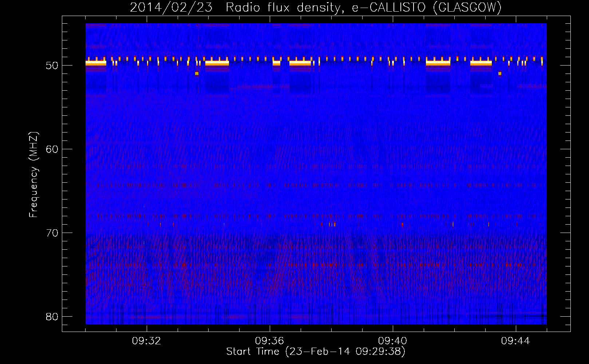Click the 09:32 time tick label
Viewport: 589px width, 364px height.
pos(147,341)
